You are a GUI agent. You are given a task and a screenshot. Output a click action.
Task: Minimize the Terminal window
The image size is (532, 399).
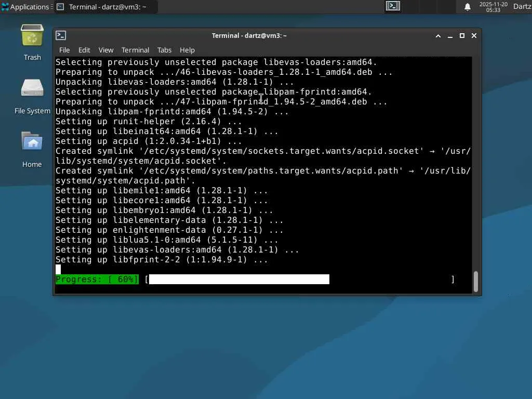[x=450, y=36]
